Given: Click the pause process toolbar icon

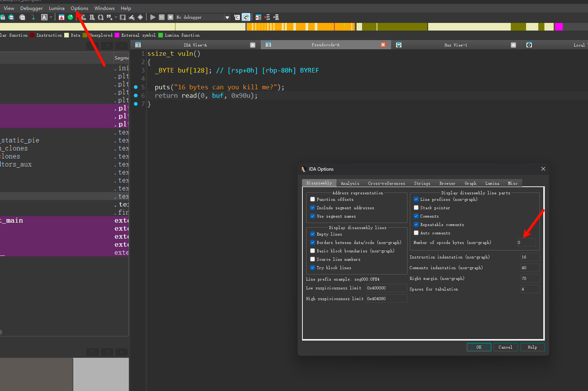Looking at the screenshot, I should coord(162,17).
